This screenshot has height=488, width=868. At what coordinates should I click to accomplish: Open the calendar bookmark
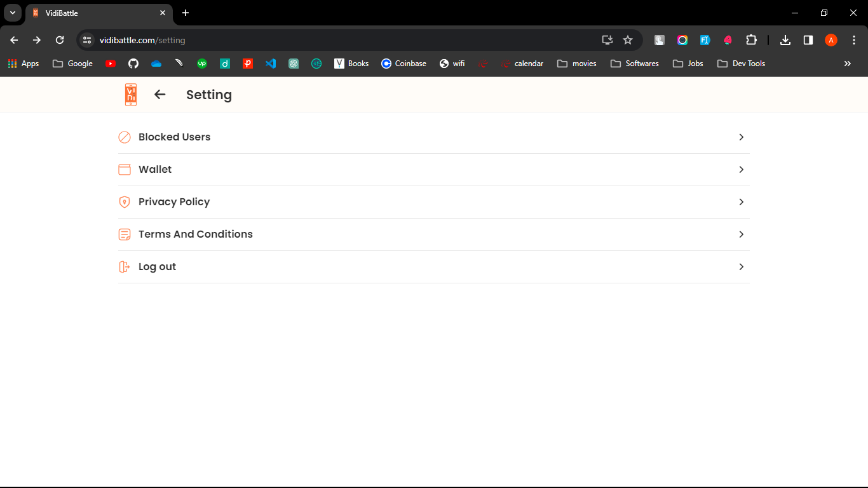coord(522,64)
